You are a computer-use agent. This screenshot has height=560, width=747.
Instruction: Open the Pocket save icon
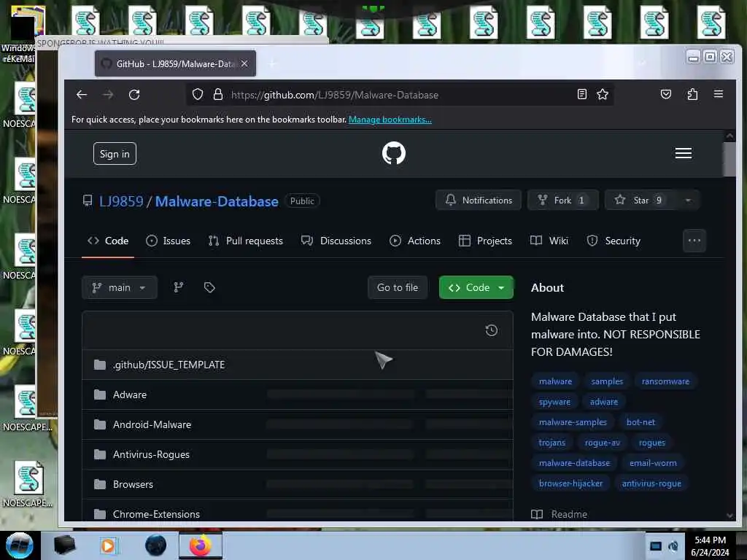coord(665,94)
